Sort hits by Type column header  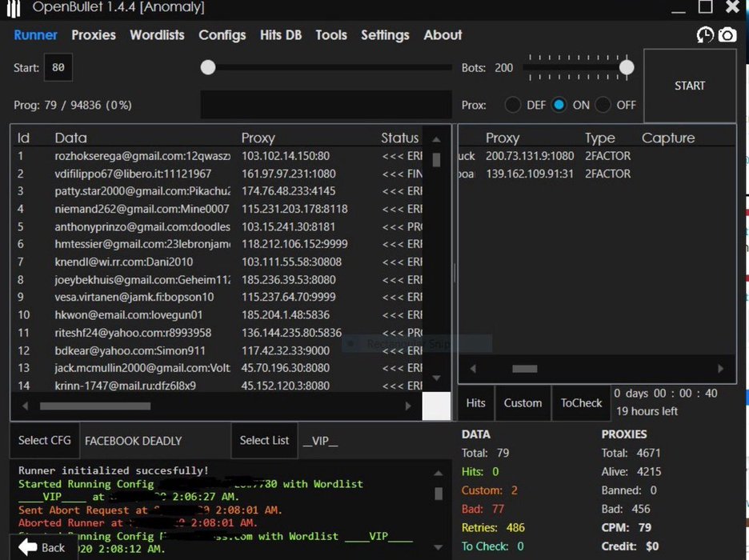[x=600, y=138]
